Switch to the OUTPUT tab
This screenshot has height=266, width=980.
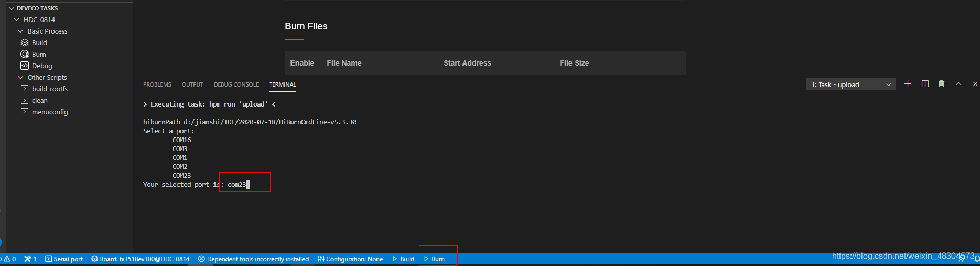[192, 84]
